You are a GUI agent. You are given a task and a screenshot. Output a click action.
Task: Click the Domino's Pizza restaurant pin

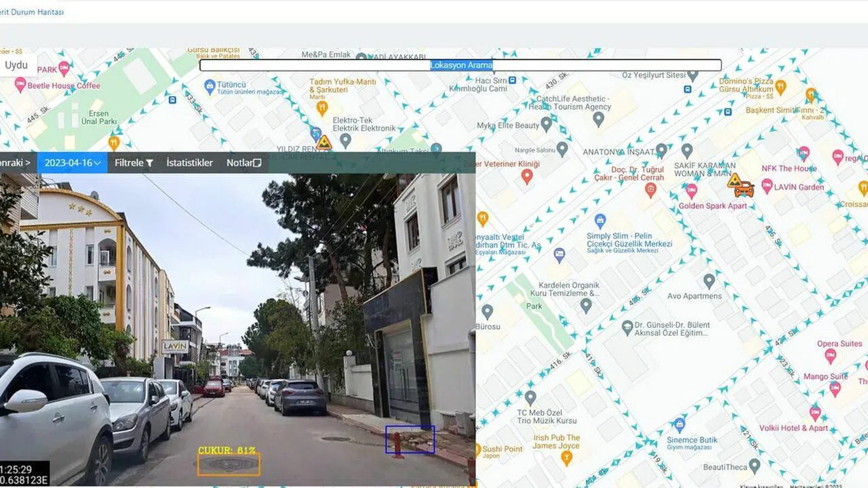pos(781,86)
